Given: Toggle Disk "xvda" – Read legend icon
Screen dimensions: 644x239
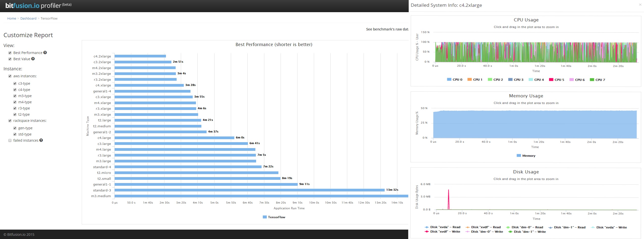Looking at the screenshot, I should pos(427,227).
